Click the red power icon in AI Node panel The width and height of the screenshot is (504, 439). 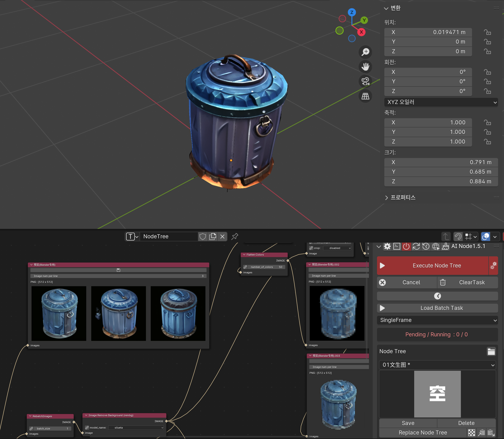(406, 246)
